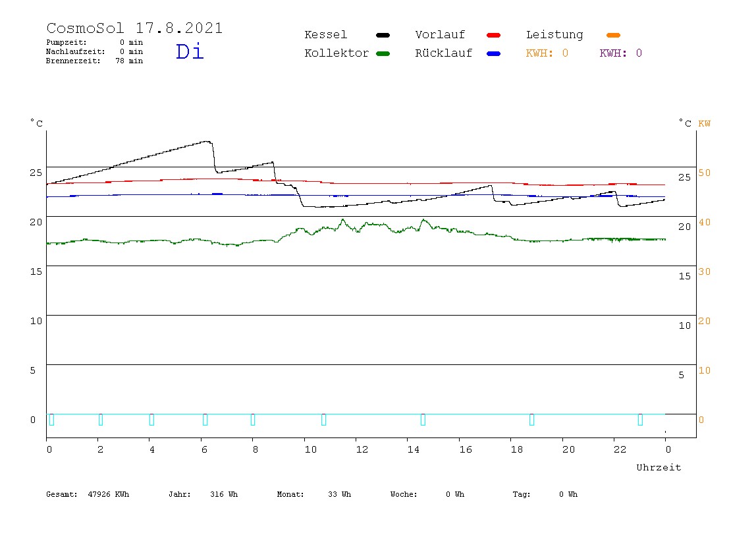Click the "33 Wh" monthly value

pos(339,494)
